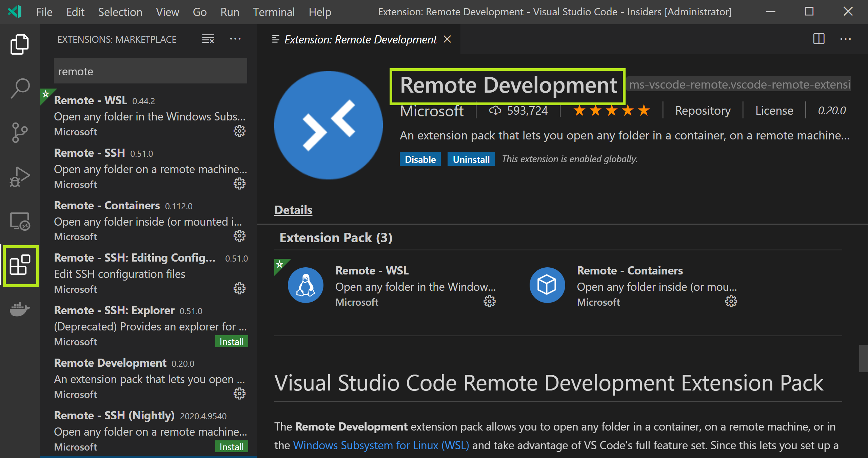Open the Repository link

tap(703, 111)
